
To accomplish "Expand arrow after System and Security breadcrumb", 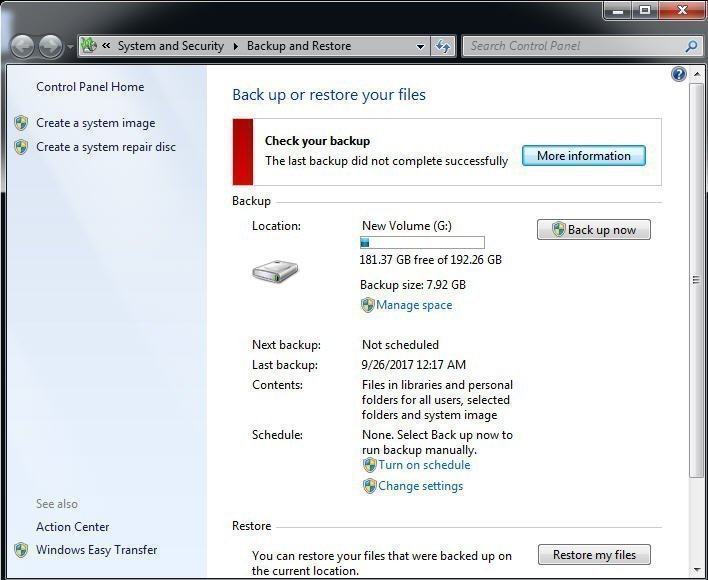I will click(x=236, y=46).
